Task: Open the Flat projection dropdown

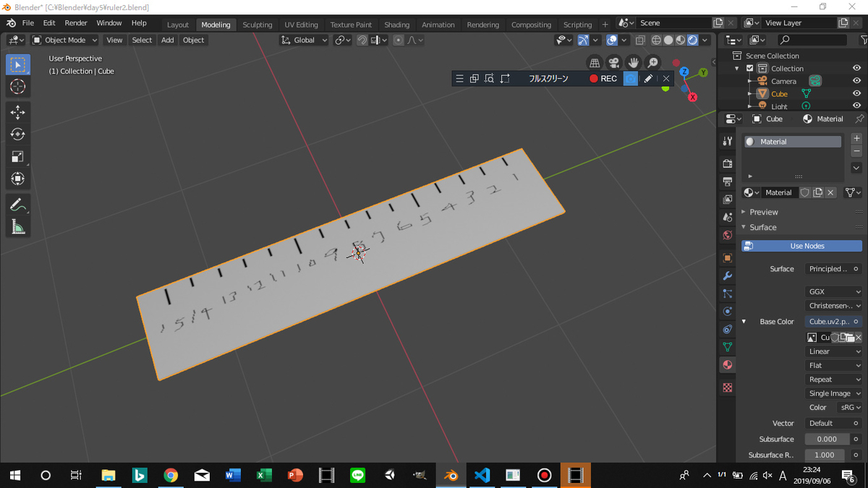Action: tap(834, 366)
